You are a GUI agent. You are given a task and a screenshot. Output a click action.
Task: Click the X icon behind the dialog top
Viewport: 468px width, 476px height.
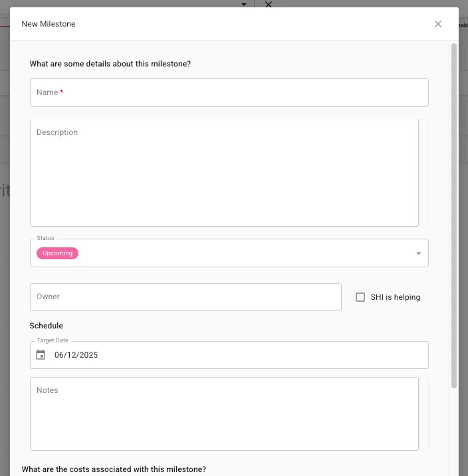point(269,4)
